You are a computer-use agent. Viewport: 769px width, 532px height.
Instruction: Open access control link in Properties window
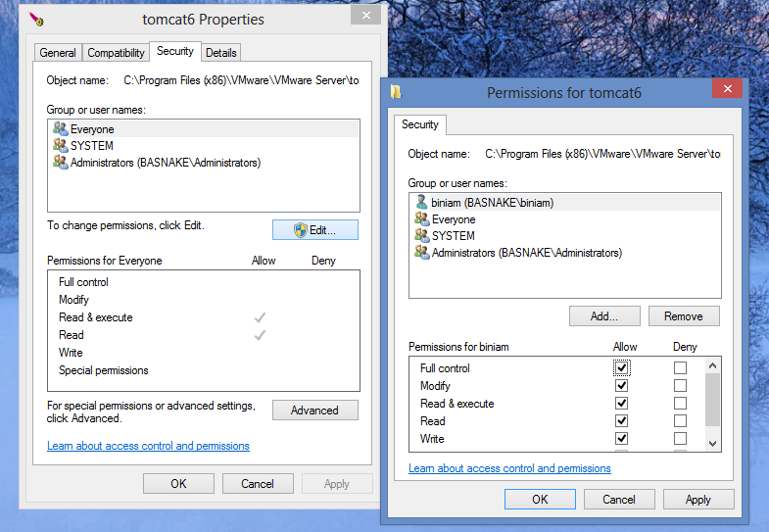[148, 446]
